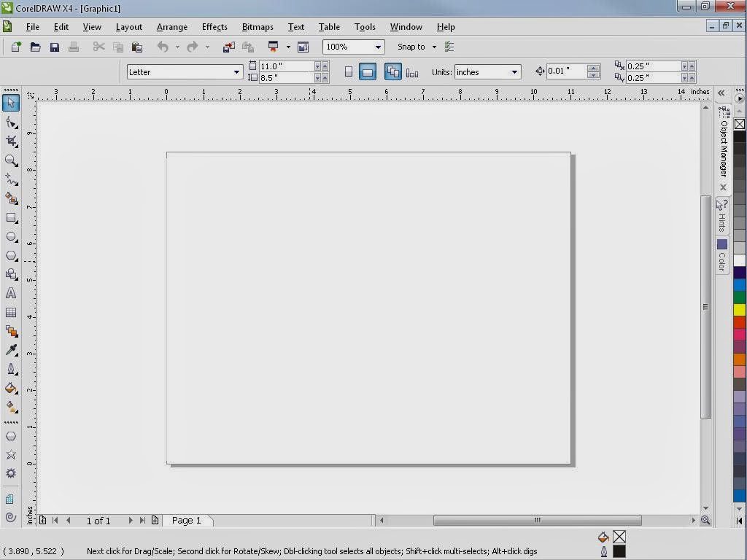Select the Rectangle tool
The width and height of the screenshot is (747, 560).
click(x=11, y=218)
